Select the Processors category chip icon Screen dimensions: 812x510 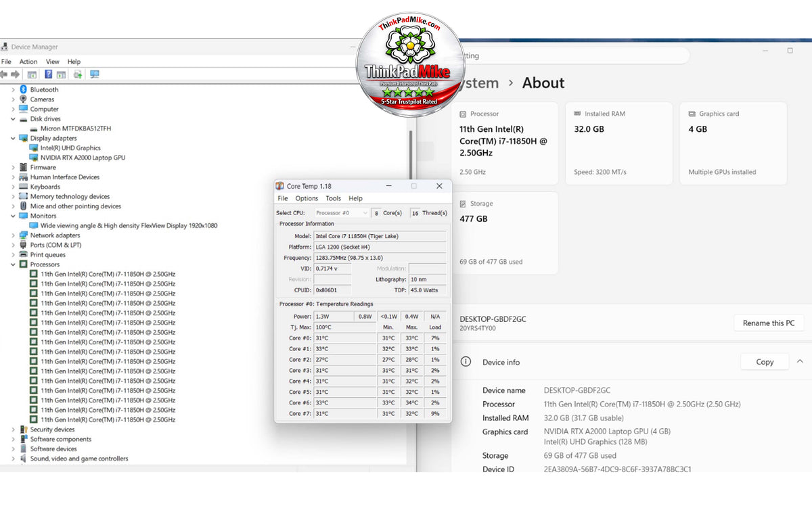[x=23, y=264]
